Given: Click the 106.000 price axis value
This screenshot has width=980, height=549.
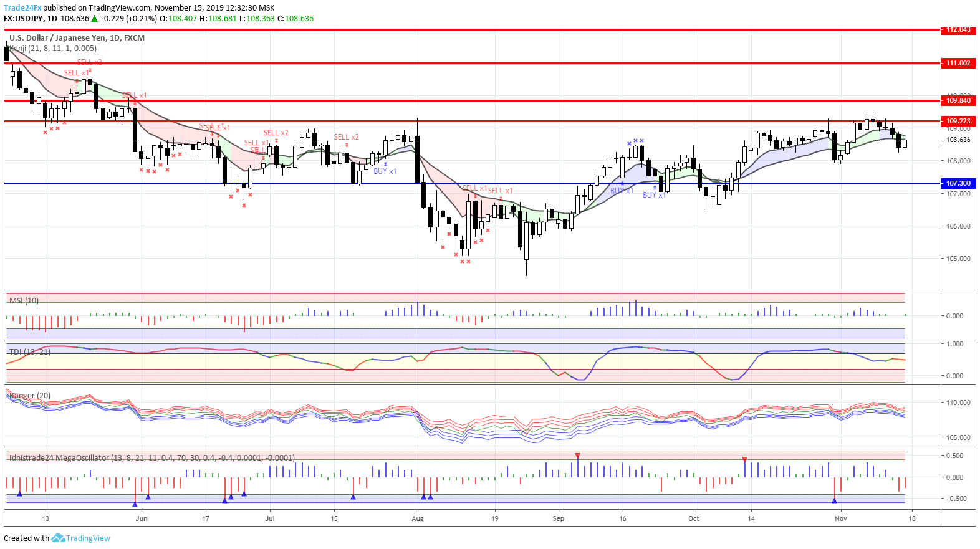Looking at the screenshot, I should coord(958,226).
